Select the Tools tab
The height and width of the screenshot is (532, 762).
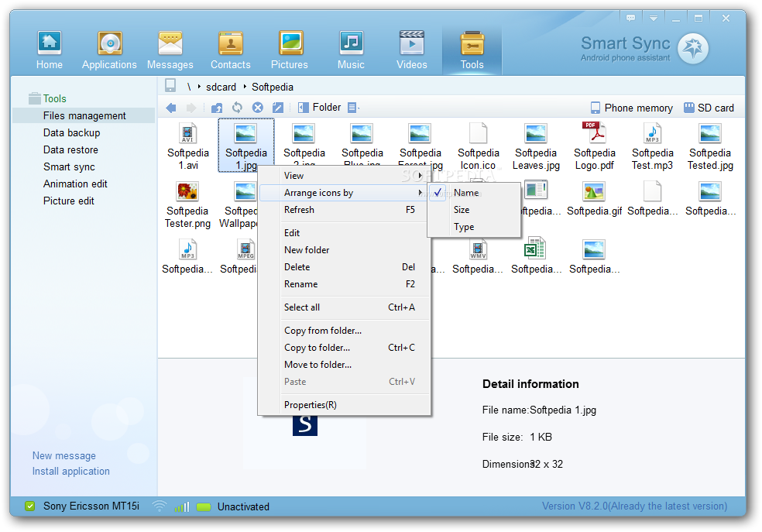point(472,50)
